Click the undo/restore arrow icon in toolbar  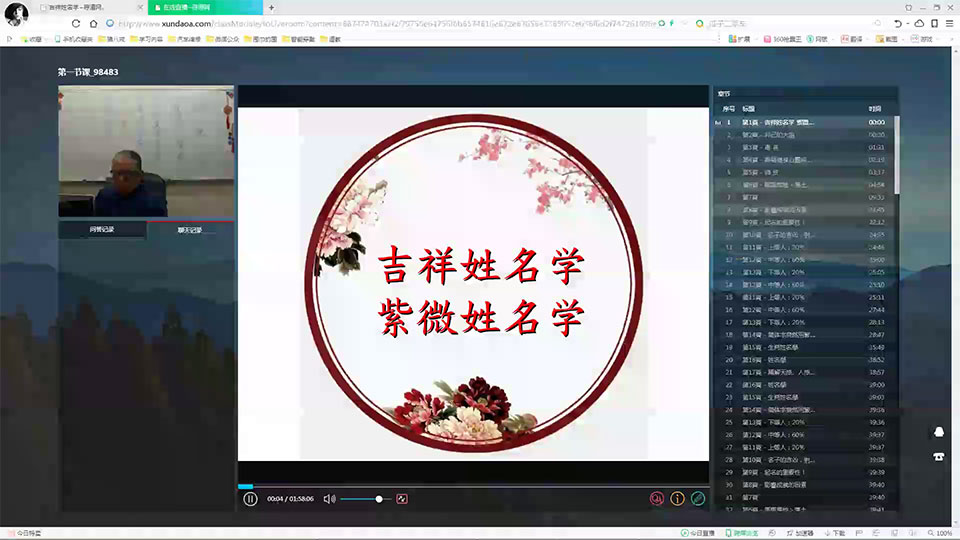pos(898,24)
